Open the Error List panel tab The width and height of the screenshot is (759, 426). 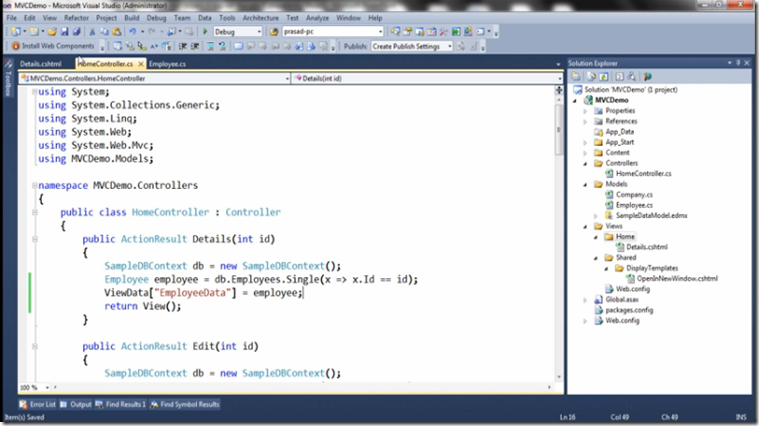38,404
